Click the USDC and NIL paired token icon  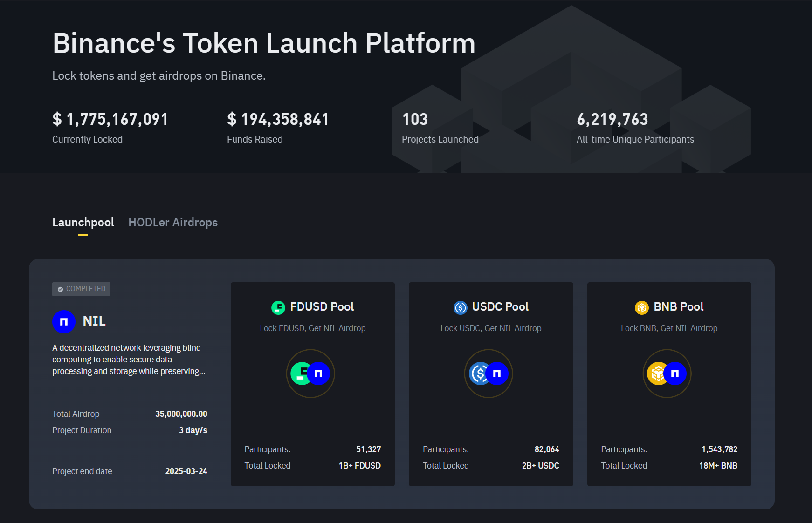(x=489, y=374)
